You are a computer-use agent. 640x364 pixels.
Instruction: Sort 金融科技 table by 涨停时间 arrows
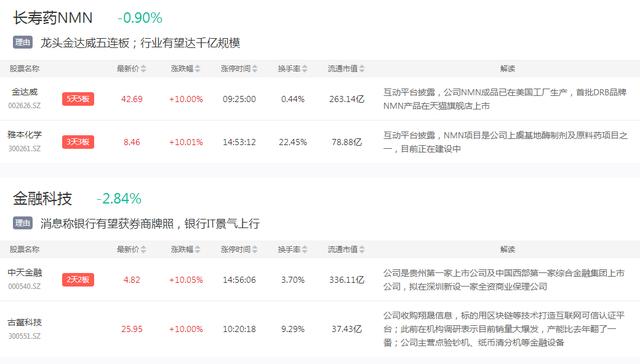255,249
